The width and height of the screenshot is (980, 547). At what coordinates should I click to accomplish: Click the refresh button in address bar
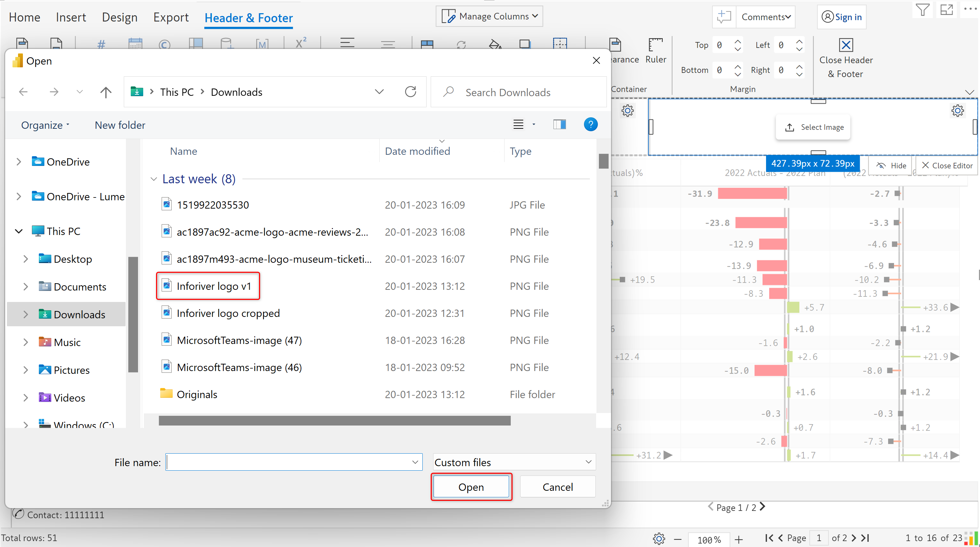411,92
